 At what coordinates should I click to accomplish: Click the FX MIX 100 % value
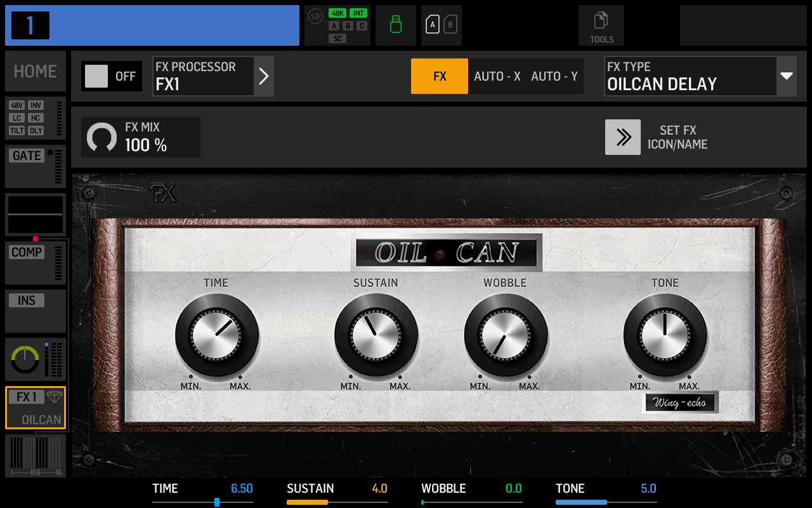[146, 145]
